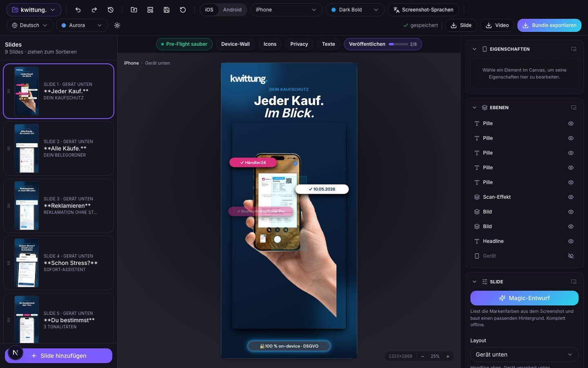The image size is (588, 368).
Task: Click the save floppy disk icon
Action: tap(167, 10)
